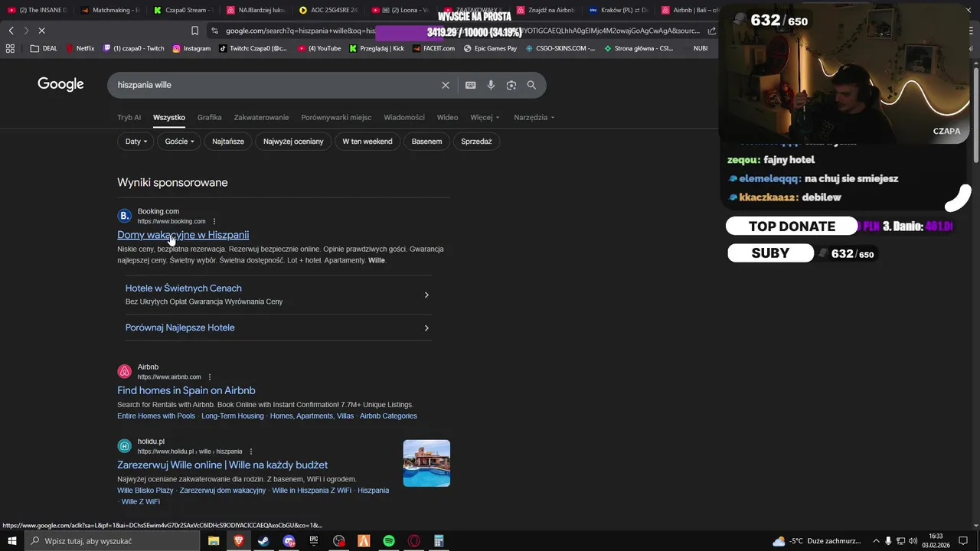Apply the Najwyżej oceniany filter chip
The width and height of the screenshot is (980, 551).
tap(293, 142)
